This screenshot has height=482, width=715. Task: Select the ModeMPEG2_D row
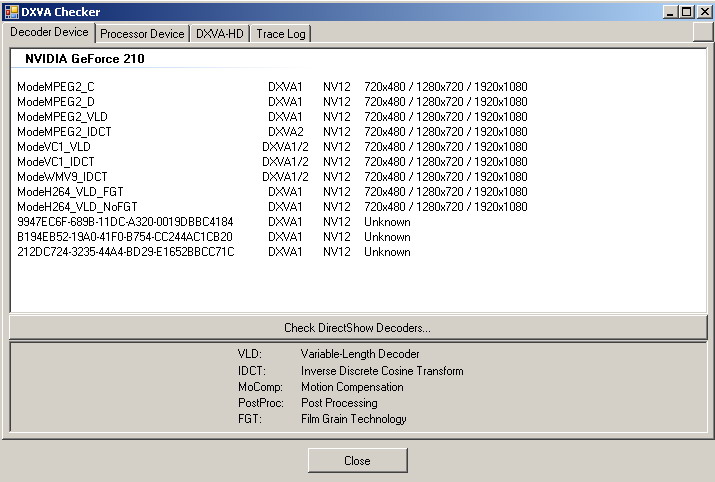pos(272,102)
